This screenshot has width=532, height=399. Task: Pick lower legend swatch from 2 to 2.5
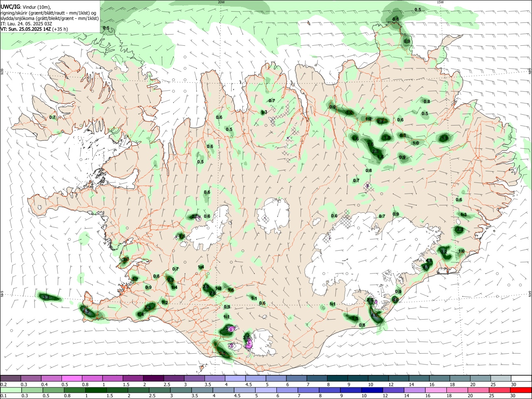coord(138,390)
